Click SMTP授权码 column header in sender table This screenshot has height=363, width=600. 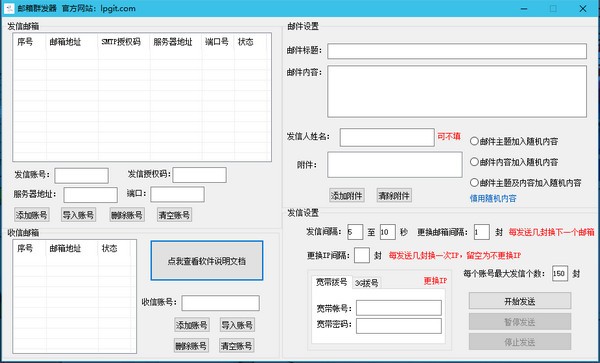(x=124, y=42)
